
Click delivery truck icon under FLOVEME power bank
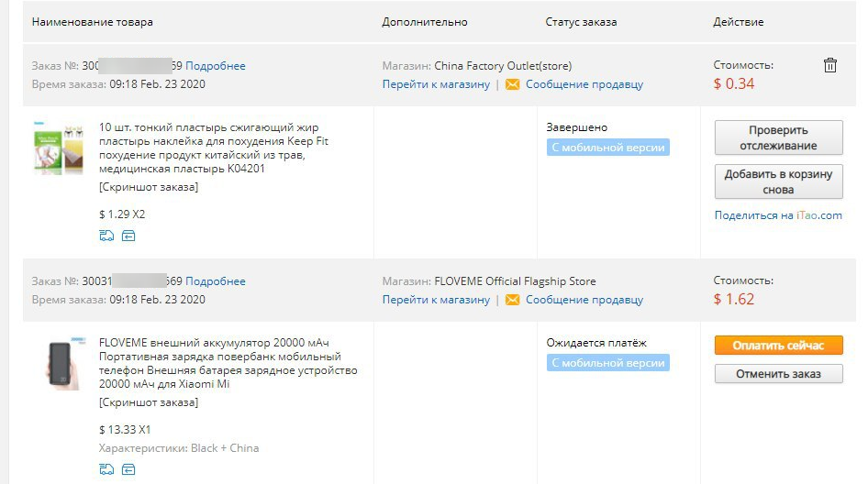106,469
